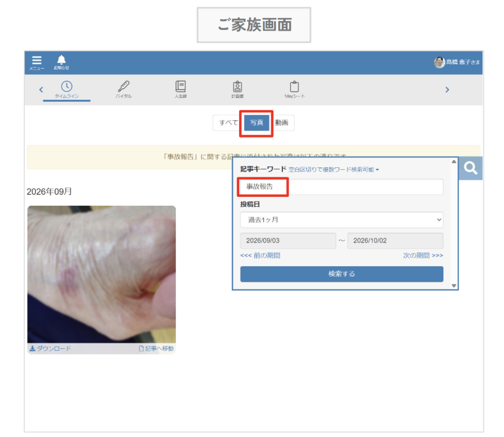Image resolution: width=504 pixels, height=437 pixels.
Task: Open the バイタル thermometer tab
Action: click(124, 90)
